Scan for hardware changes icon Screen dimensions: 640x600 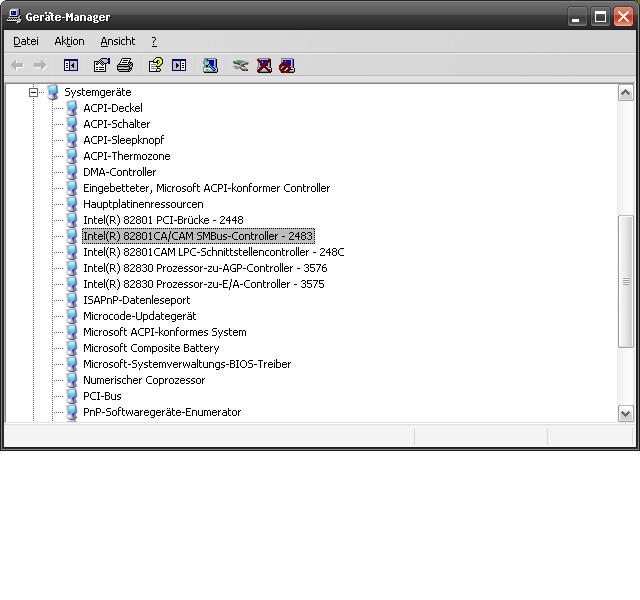click(210, 65)
